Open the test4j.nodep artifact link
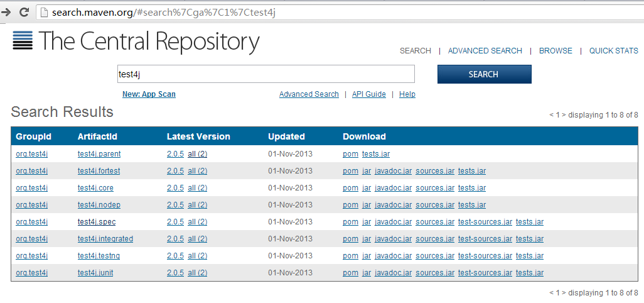The image size is (644, 303). pyautogui.click(x=99, y=205)
